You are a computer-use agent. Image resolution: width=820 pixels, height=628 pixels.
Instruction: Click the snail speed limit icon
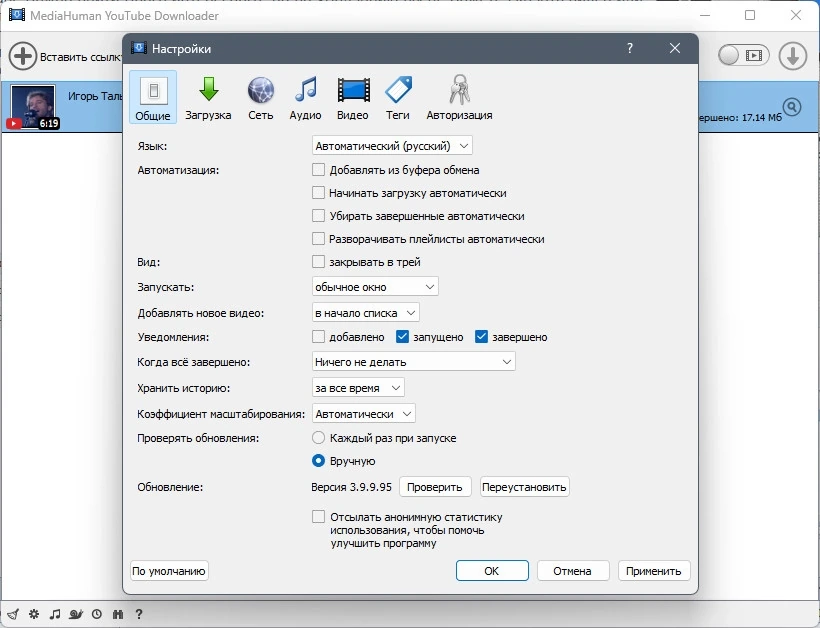pos(76,614)
